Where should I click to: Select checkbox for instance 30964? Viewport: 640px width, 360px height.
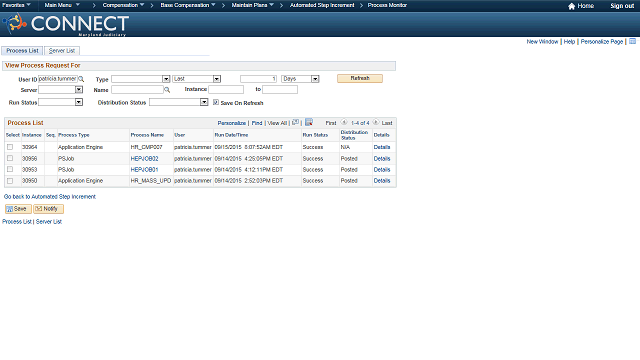click(10, 147)
